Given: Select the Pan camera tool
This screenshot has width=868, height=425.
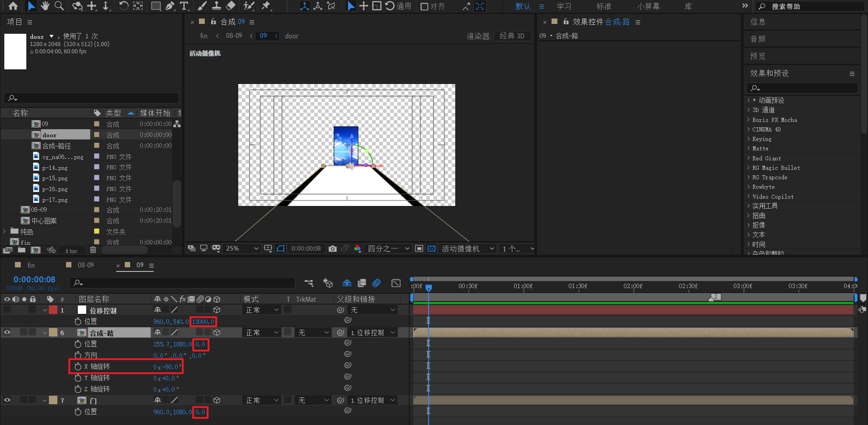Looking at the screenshot, I should [92, 6].
